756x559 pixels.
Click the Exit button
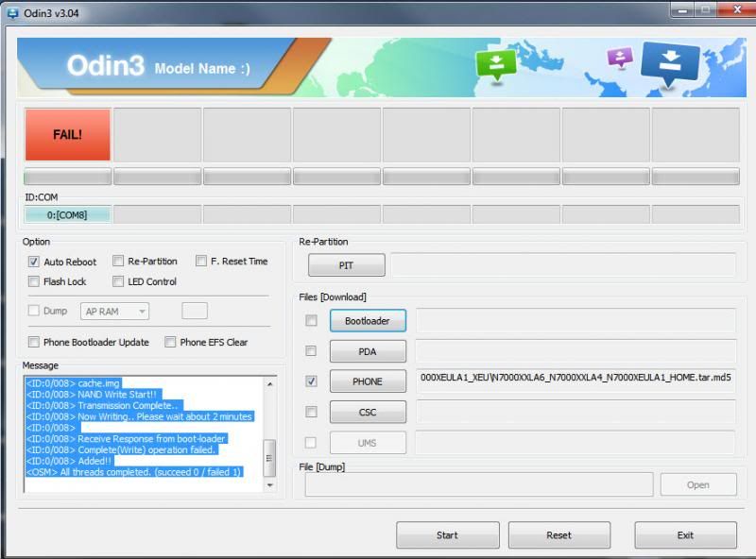(x=686, y=534)
